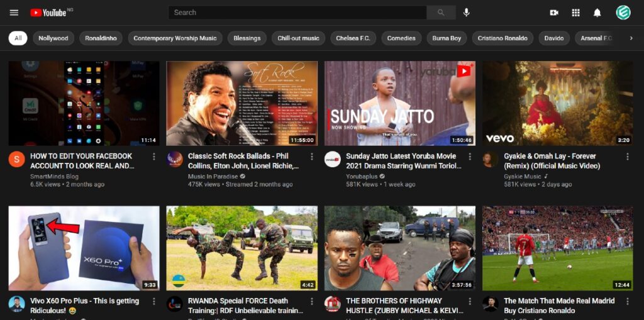Select the Davido filter chip
Viewport: 644px width, 320px height.
tap(554, 38)
